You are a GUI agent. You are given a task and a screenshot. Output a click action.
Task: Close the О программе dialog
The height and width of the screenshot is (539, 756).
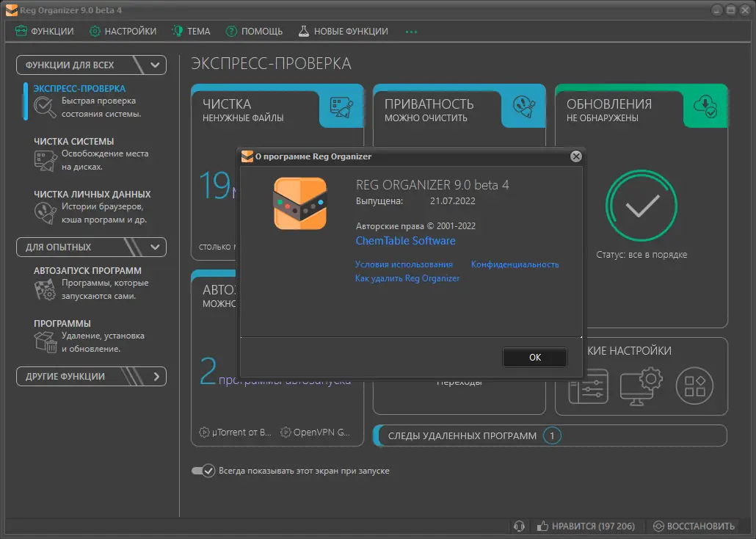[x=575, y=156]
